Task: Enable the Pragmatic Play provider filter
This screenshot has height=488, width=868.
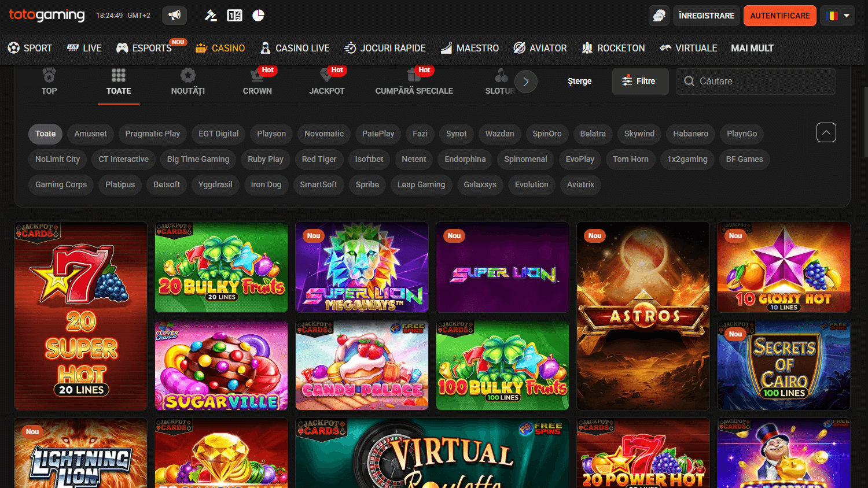Action: [x=152, y=134]
